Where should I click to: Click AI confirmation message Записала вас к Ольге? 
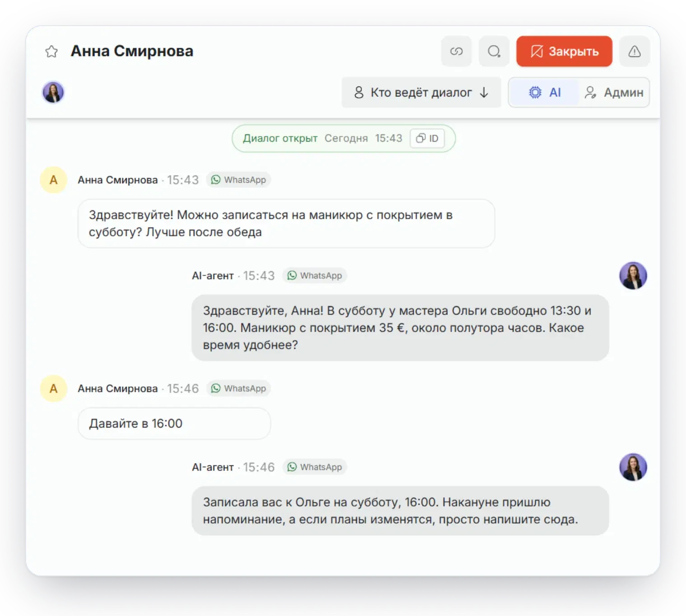coord(400,511)
